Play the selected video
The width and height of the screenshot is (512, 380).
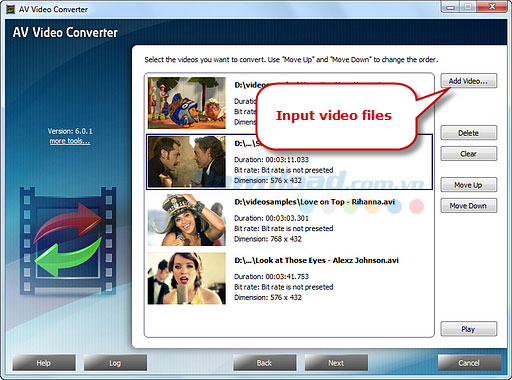tap(469, 329)
